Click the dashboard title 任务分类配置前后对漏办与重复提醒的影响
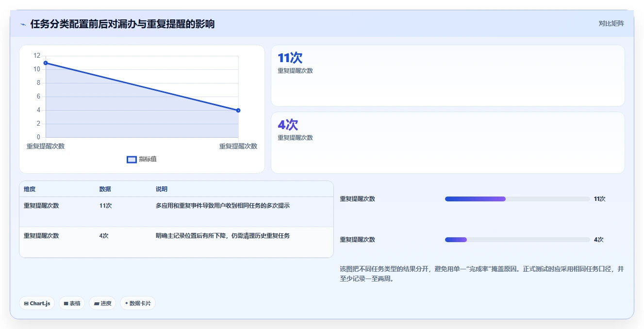The image size is (644, 329). [122, 24]
